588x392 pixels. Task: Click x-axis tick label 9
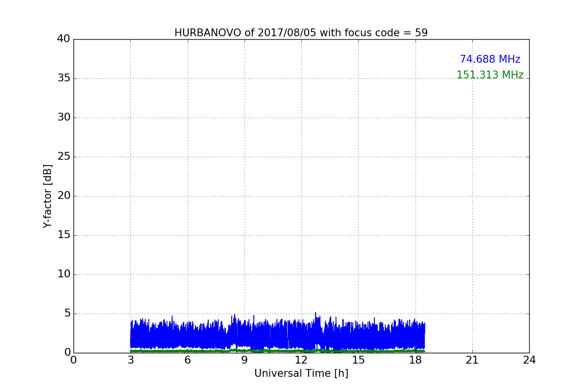point(245,360)
